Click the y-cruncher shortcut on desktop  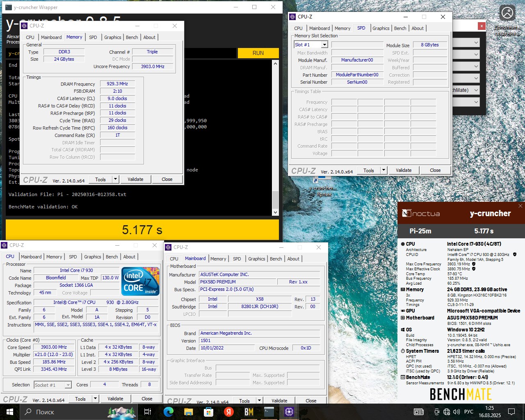(x=322, y=185)
